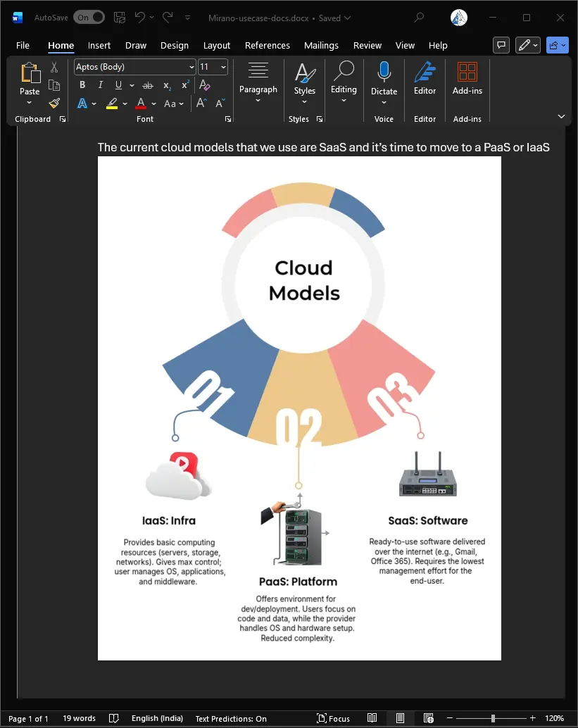
Task: Turn off the AutoSave toggle
Action: pos(89,17)
